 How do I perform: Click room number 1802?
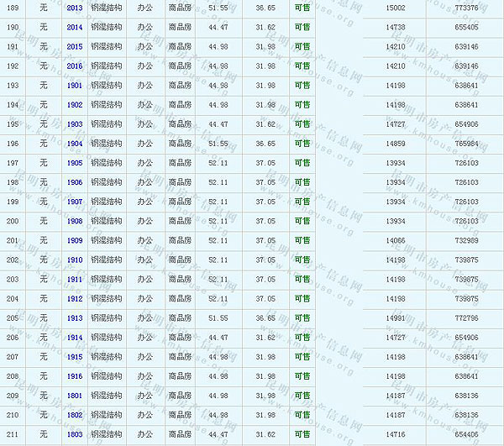(75, 415)
